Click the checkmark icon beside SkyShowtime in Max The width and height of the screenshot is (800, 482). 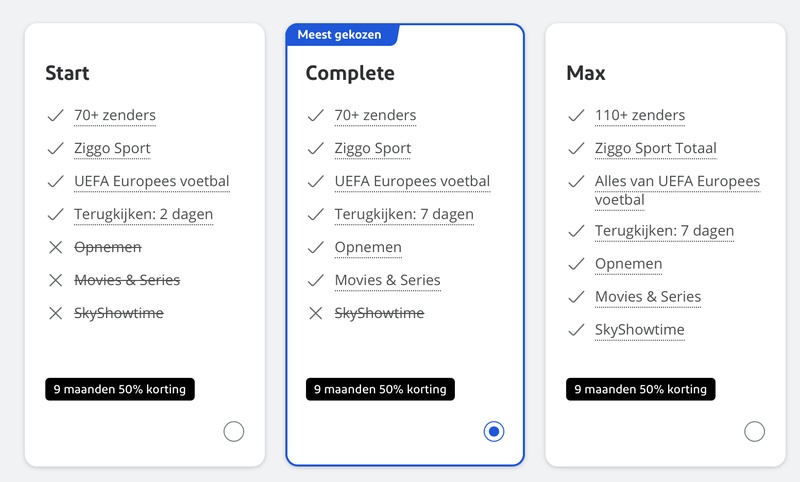576,330
